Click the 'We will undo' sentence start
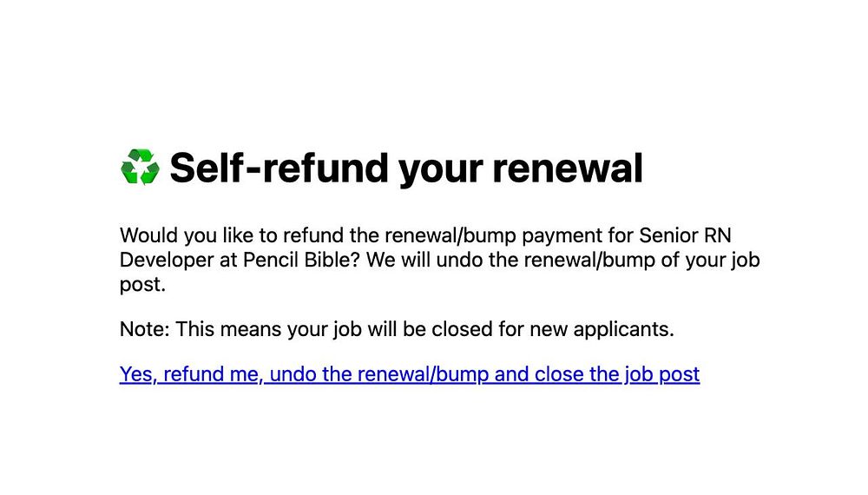The width and height of the screenshot is (868, 495). (x=427, y=260)
